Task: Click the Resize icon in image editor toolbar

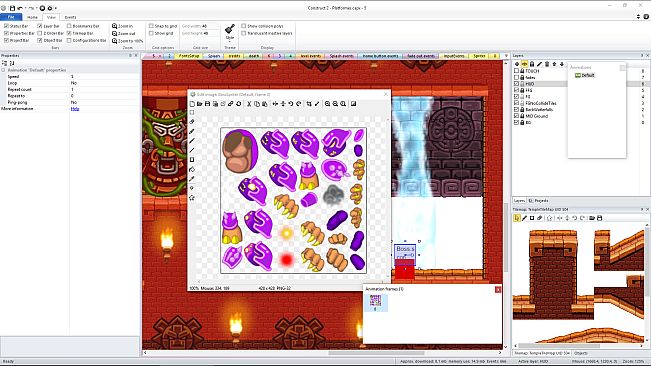Action: (317, 104)
